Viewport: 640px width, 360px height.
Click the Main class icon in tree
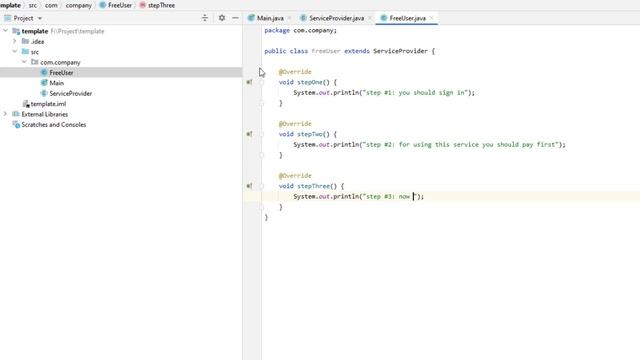[44, 83]
